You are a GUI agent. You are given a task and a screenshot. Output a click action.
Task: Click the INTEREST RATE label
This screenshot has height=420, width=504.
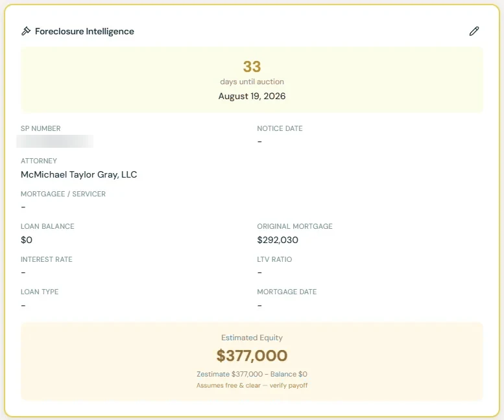point(46,259)
